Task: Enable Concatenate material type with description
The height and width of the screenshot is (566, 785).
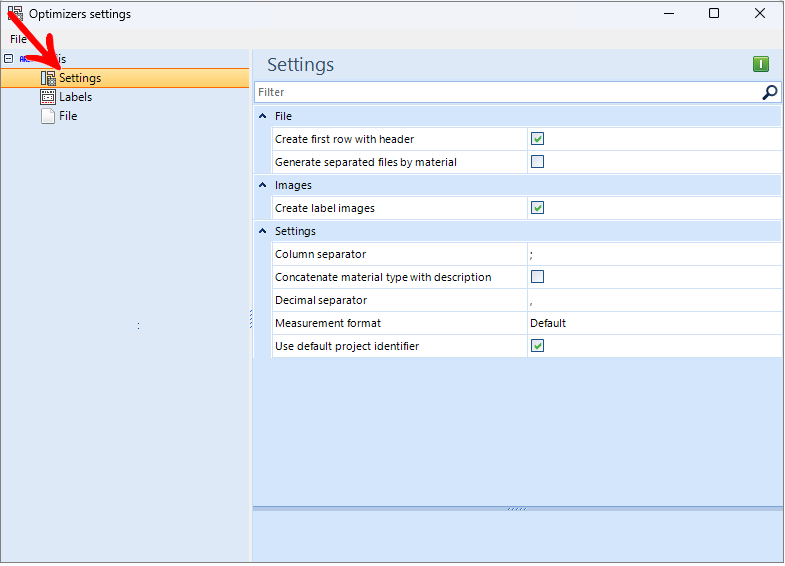Action: tap(537, 277)
